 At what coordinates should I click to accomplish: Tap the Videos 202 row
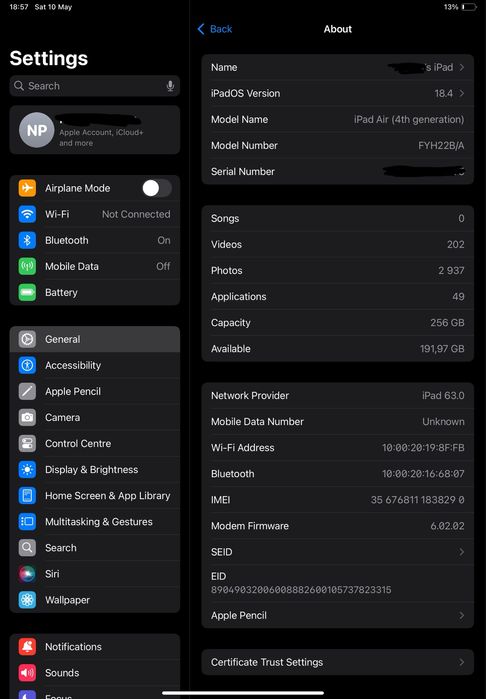[338, 244]
